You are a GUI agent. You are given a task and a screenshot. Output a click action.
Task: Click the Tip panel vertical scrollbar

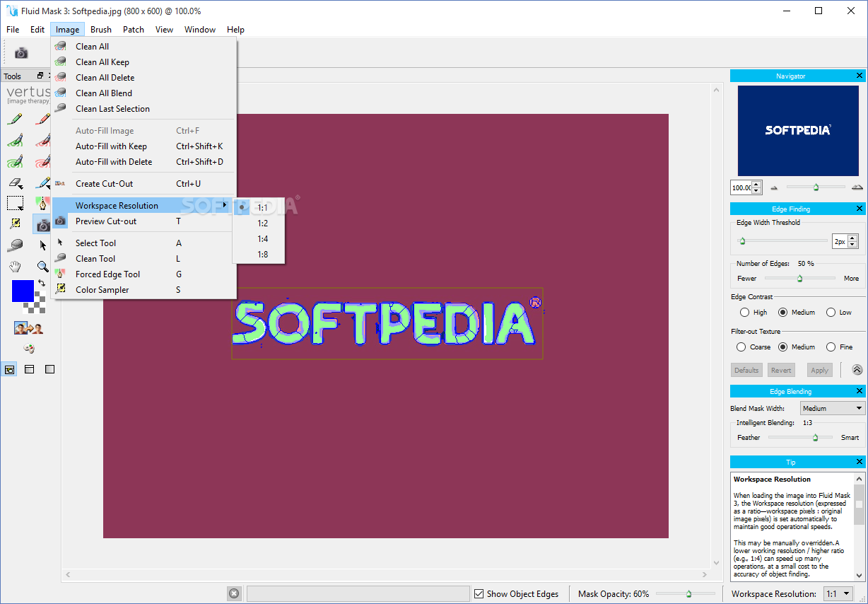(860, 527)
